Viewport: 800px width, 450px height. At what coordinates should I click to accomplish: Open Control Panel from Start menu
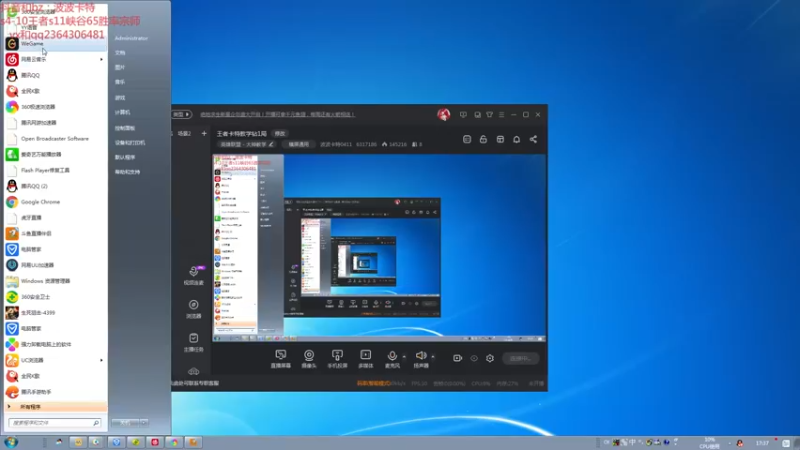[x=125, y=128]
